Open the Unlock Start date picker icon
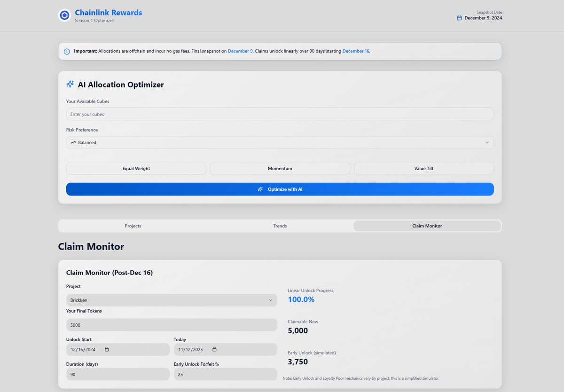The image size is (564, 392). [107, 350]
